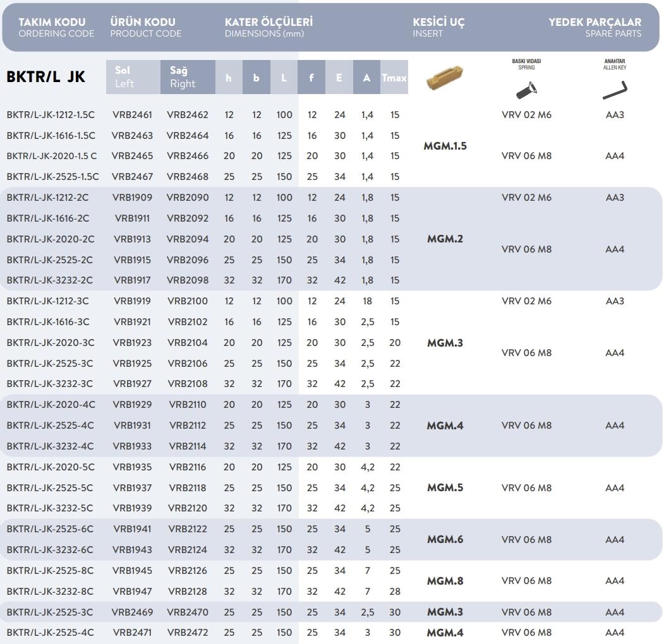Click the MGM.5 insert label
The width and height of the screenshot is (664, 644).
[x=445, y=488]
